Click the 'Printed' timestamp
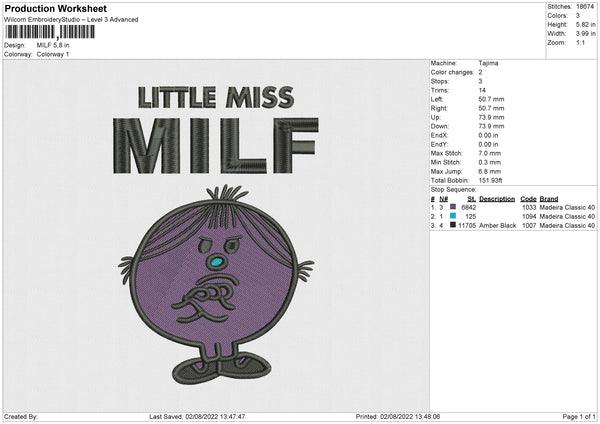The width and height of the screenshot is (600, 424). coord(398,416)
